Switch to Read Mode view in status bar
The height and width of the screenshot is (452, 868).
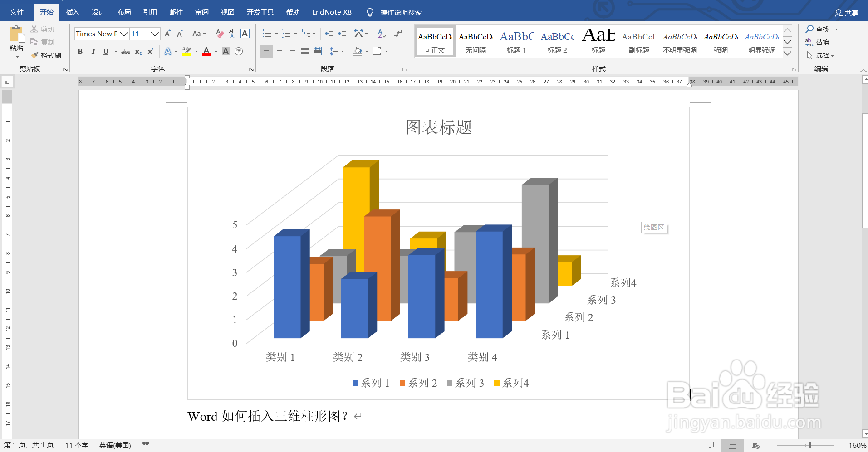coord(710,445)
